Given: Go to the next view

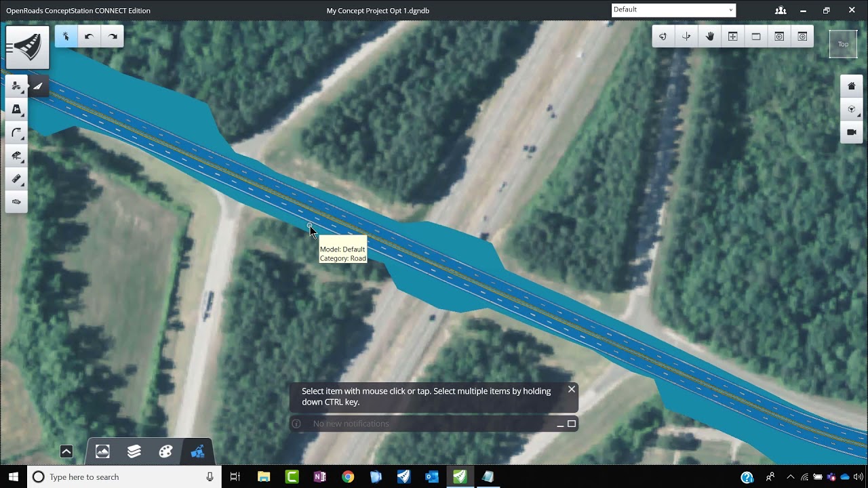Looking at the screenshot, I should (802, 37).
